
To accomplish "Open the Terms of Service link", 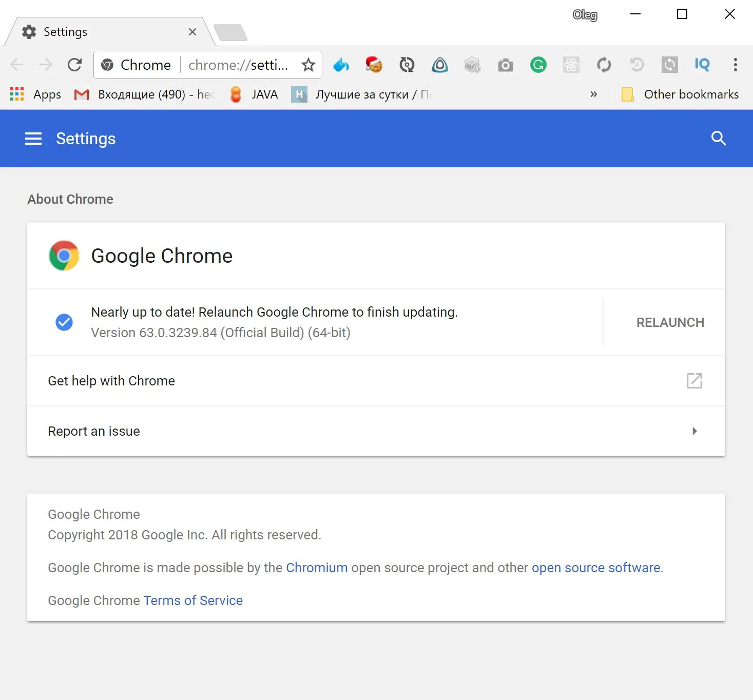I will click(193, 600).
